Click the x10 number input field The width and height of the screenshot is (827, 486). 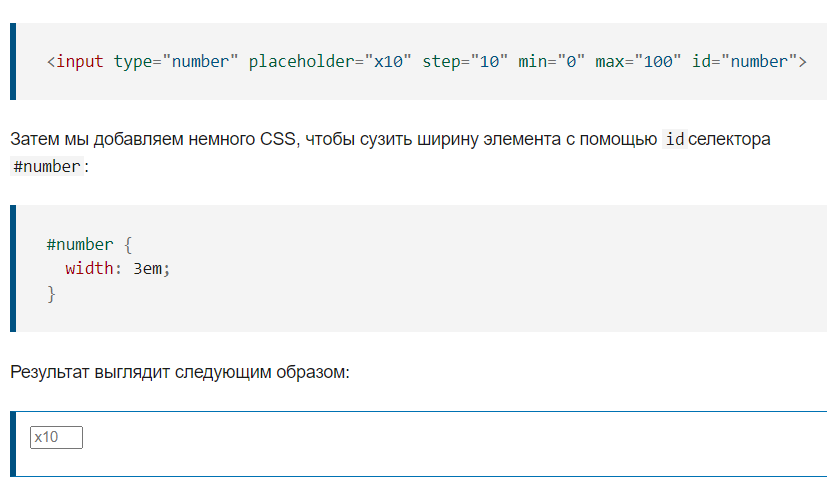pos(56,437)
